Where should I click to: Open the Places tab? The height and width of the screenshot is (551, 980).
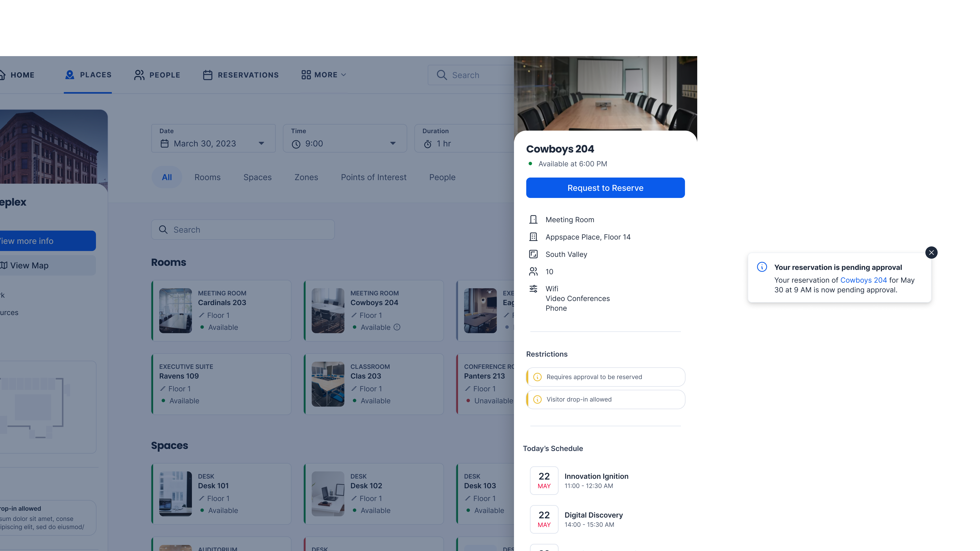click(88, 75)
